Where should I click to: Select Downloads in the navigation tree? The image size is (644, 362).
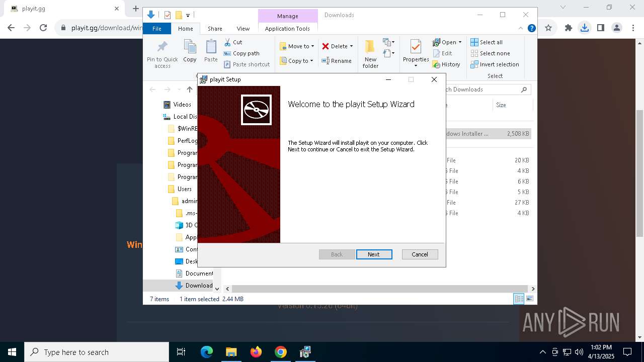[194, 286]
